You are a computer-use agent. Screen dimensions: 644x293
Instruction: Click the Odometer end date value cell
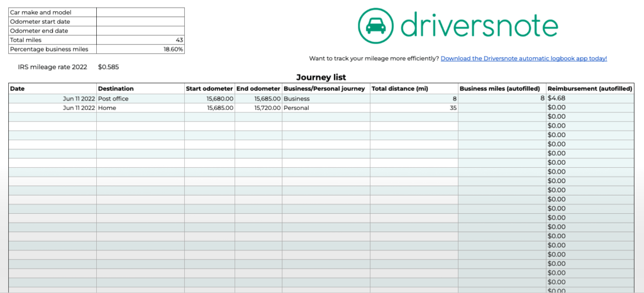pyautogui.click(x=140, y=31)
